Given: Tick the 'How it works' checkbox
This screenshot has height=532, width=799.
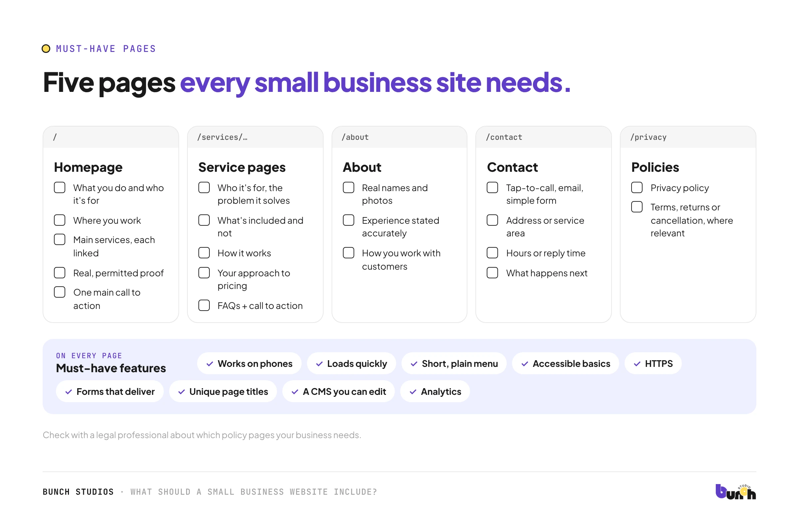Looking at the screenshot, I should click(x=204, y=253).
